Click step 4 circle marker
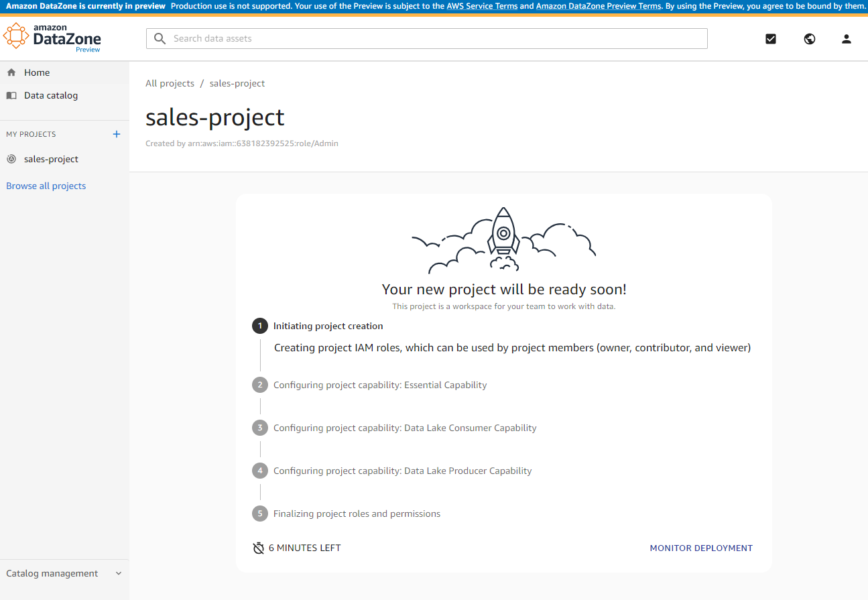Screen dimensions: 868x600 tap(260, 471)
